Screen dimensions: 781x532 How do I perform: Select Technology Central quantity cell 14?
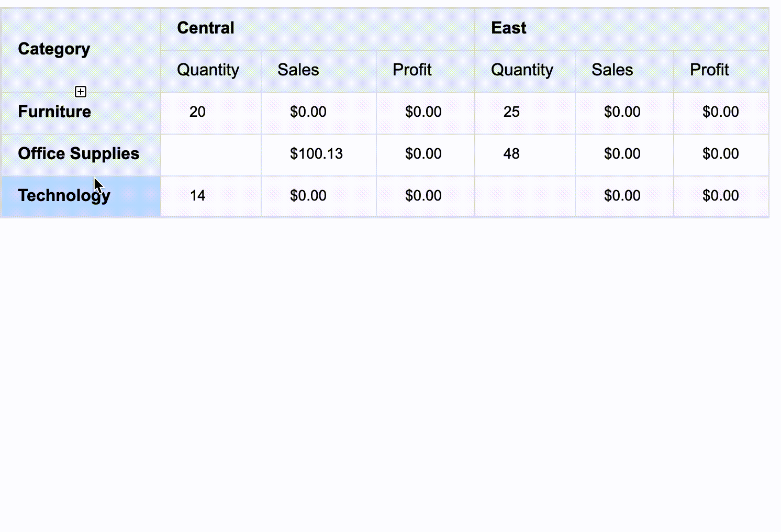(198, 196)
